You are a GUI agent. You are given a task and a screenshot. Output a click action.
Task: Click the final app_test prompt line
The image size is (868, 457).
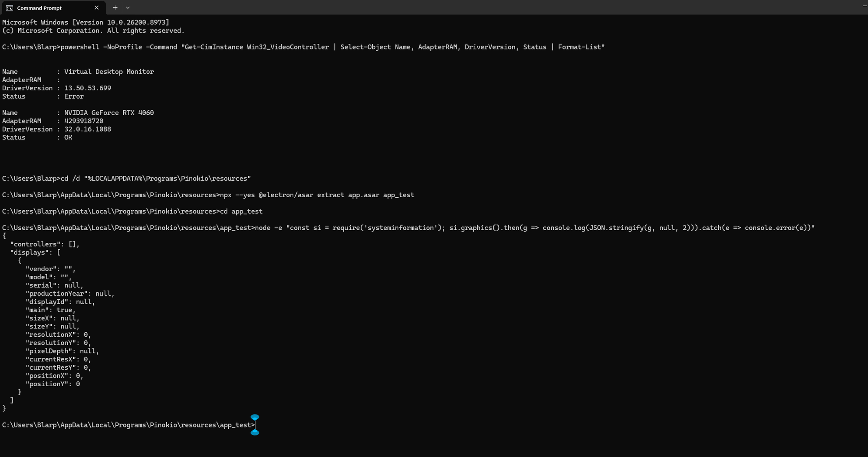click(128, 425)
